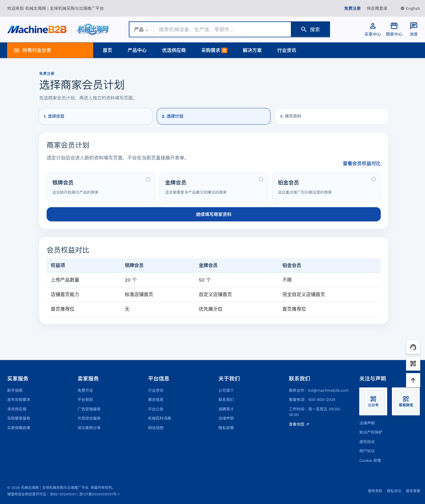Click 服务条款 in bottom bar
The height and width of the screenshot is (504, 425).
(x=375, y=491)
